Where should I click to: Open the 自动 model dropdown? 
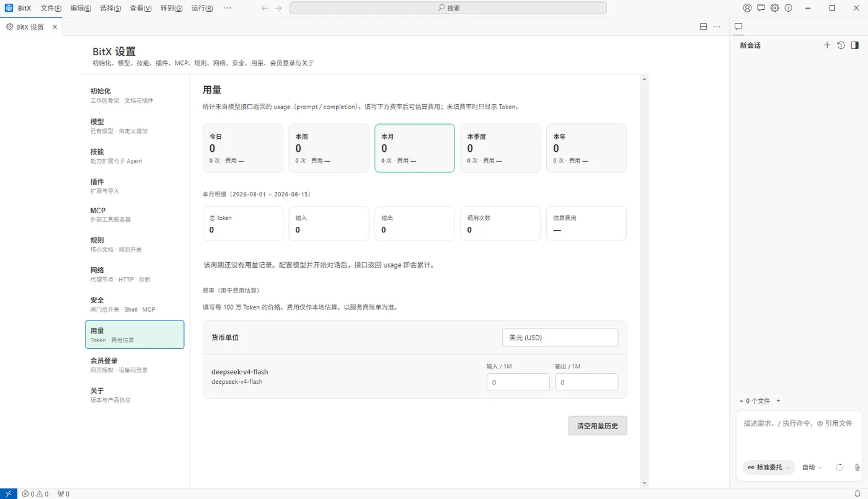812,467
